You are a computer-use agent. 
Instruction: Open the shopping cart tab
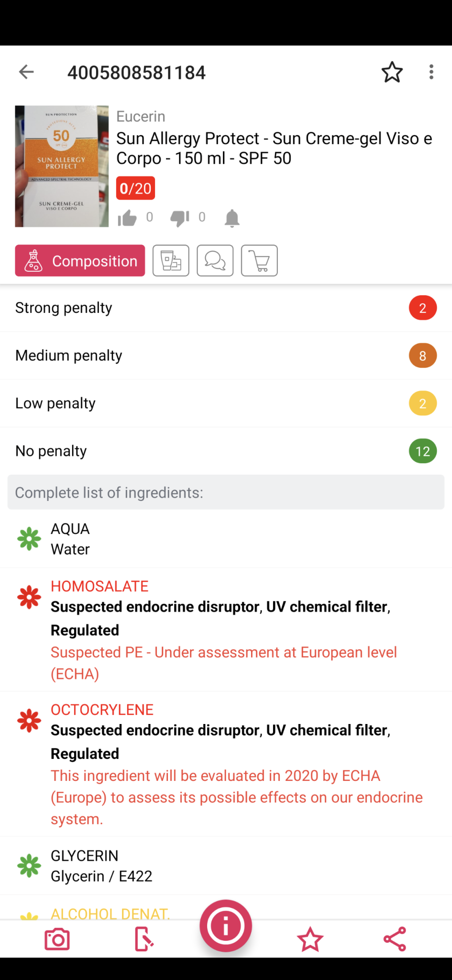tap(259, 261)
